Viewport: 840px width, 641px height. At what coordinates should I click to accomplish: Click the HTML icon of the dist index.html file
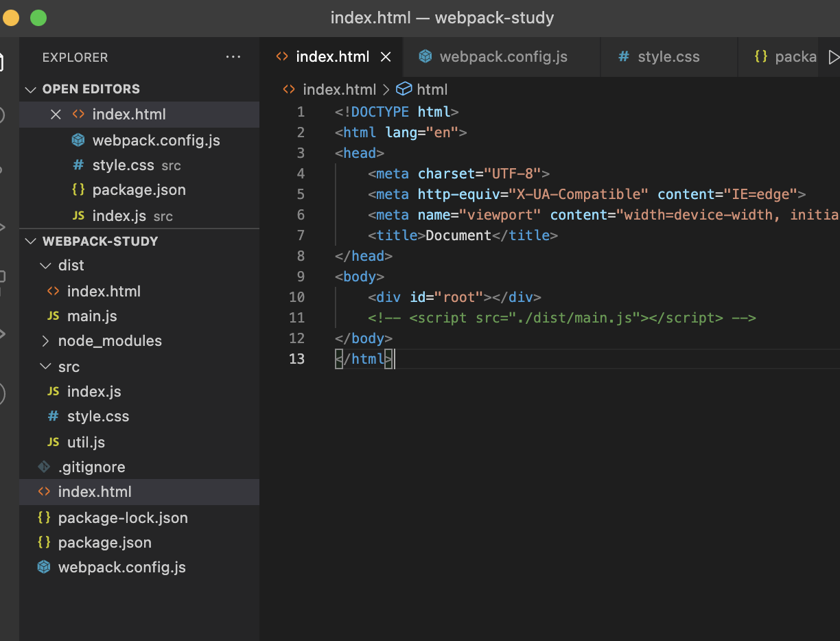pos(53,291)
